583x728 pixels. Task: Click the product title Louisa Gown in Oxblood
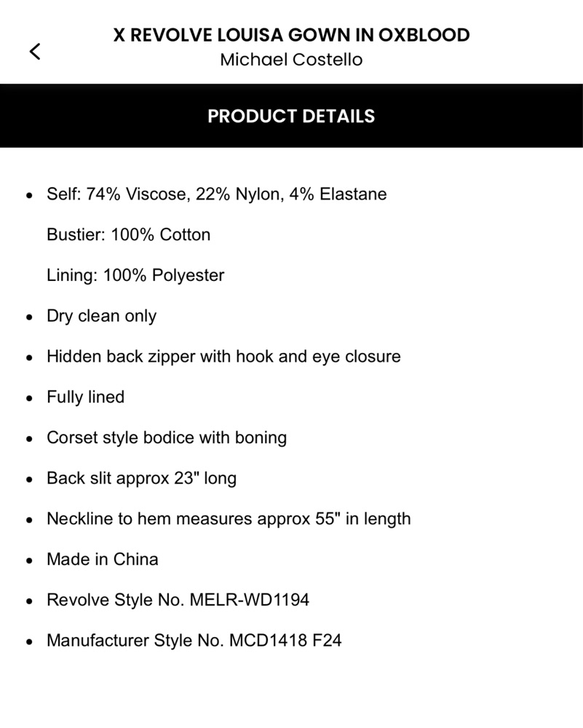[x=291, y=35]
